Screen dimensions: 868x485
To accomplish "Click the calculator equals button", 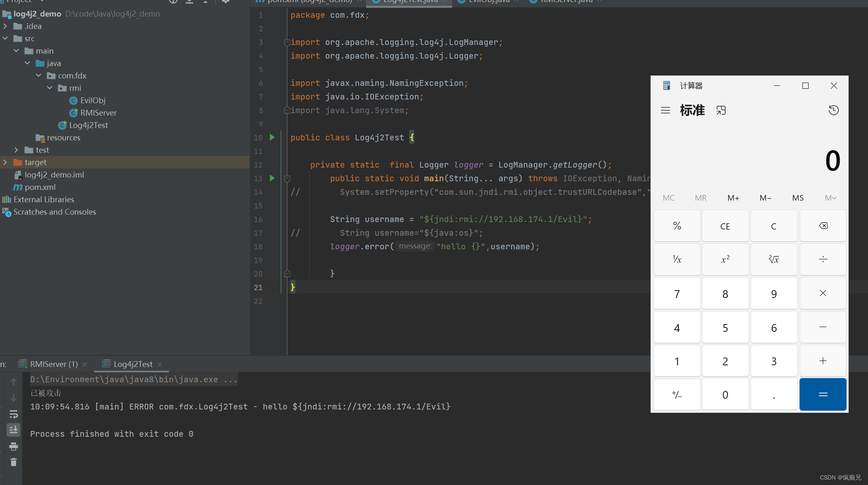I will point(823,395).
